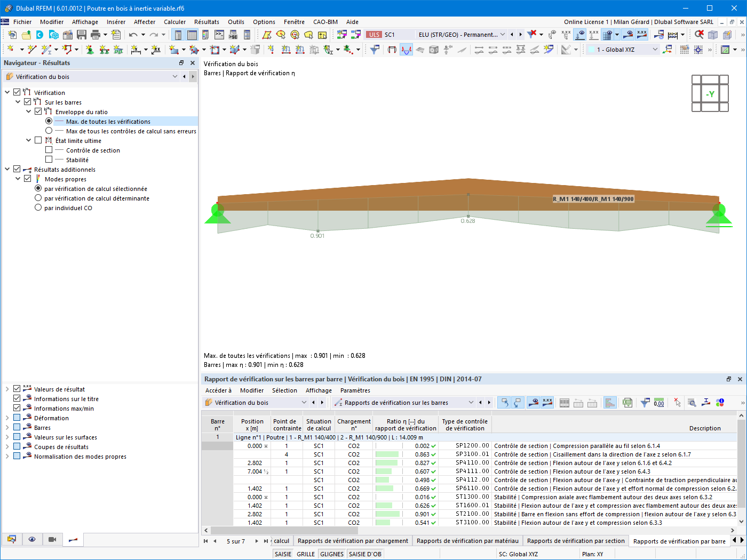
Task: Click the magnifier with red X icon
Action: click(x=699, y=35)
